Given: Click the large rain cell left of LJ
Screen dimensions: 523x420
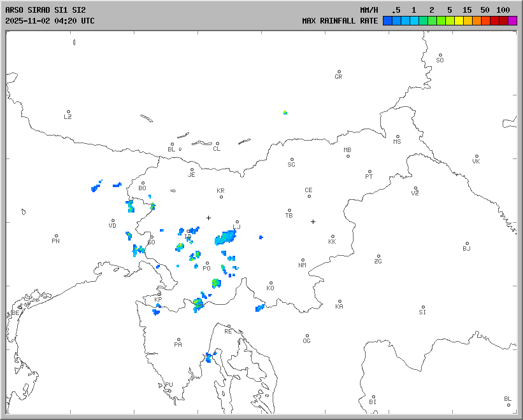Looking at the screenshot, I should [x=226, y=238].
